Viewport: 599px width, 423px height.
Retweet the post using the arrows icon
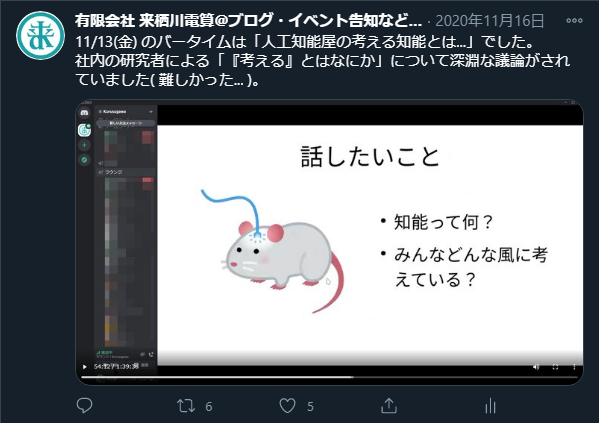pyautogui.click(x=186, y=406)
